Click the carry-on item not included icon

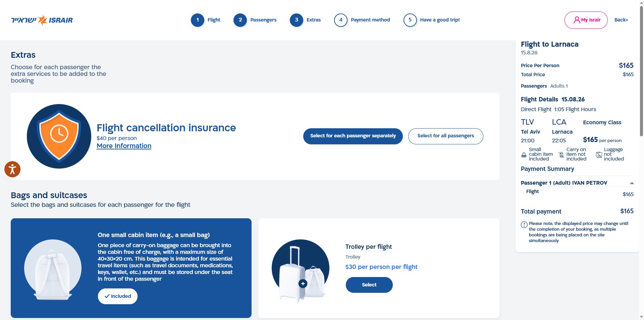tap(561, 155)
